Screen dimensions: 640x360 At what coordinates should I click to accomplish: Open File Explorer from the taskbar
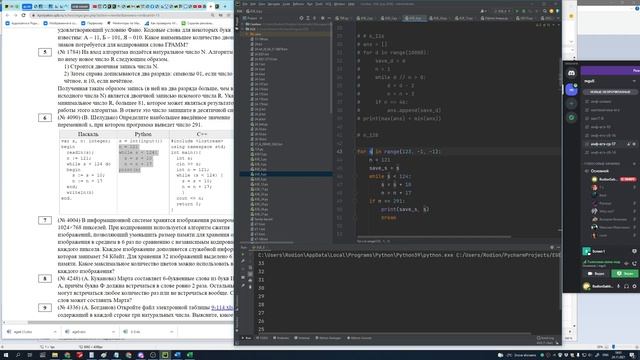[55, 355]
